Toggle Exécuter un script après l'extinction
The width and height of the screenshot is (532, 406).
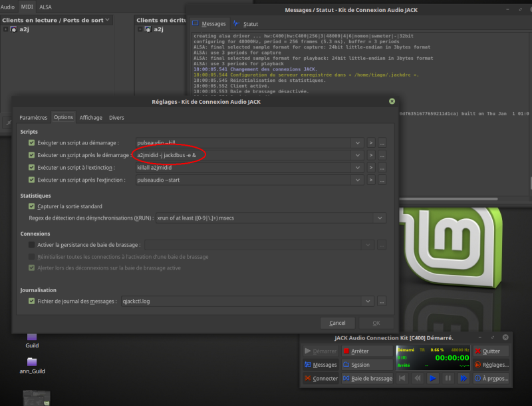tap(31, 180)
